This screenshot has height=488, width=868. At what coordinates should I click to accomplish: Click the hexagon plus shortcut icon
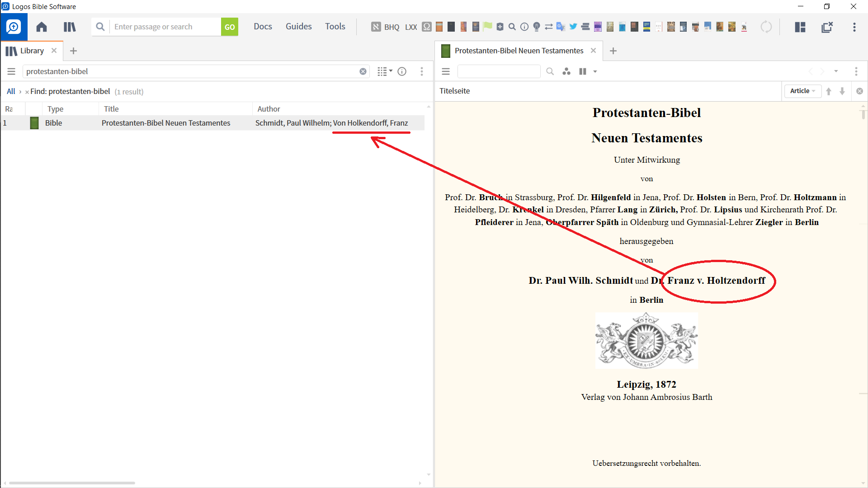[x=500, y=27]
